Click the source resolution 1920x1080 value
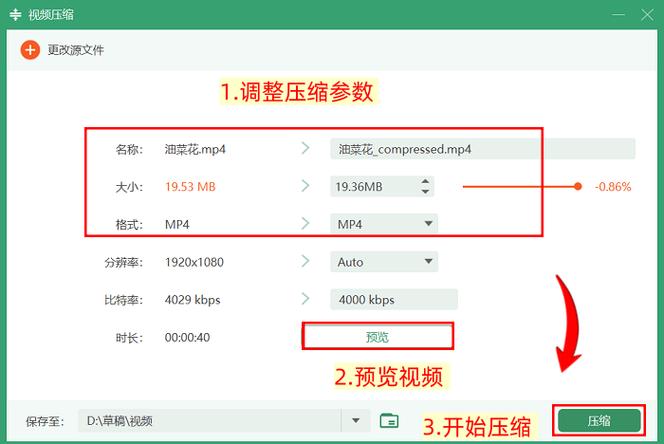Screen dimensions: 664x444 (x=194, y=262)
